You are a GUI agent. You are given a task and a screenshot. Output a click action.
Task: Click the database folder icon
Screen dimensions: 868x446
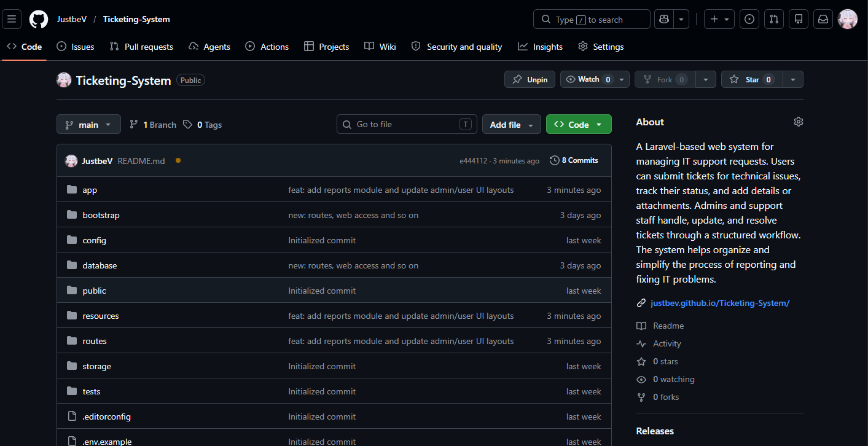click(72, 265)
